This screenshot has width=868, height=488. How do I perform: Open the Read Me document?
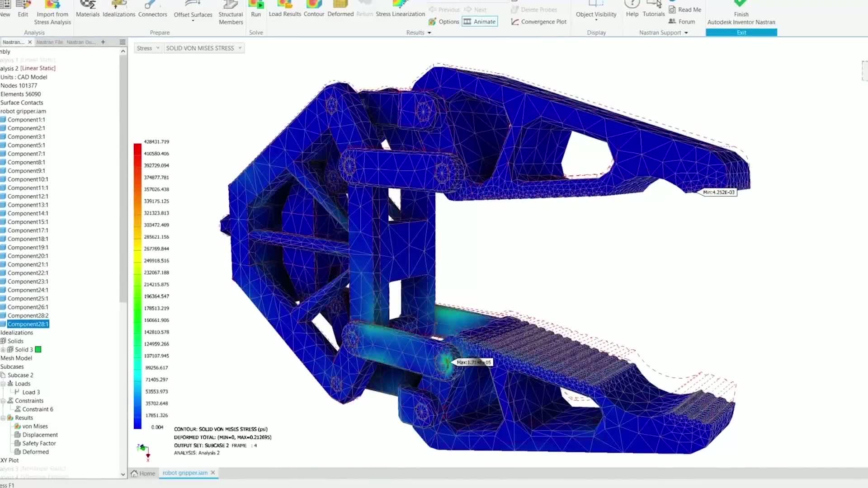tap(685, 9)
